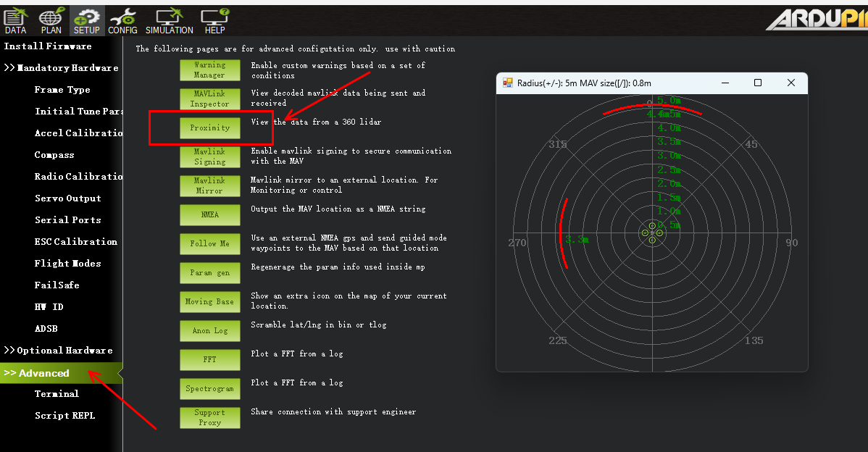Viewport: 868px width, 452px height.
Task: Click the radar window title icon
Action: 508,83
